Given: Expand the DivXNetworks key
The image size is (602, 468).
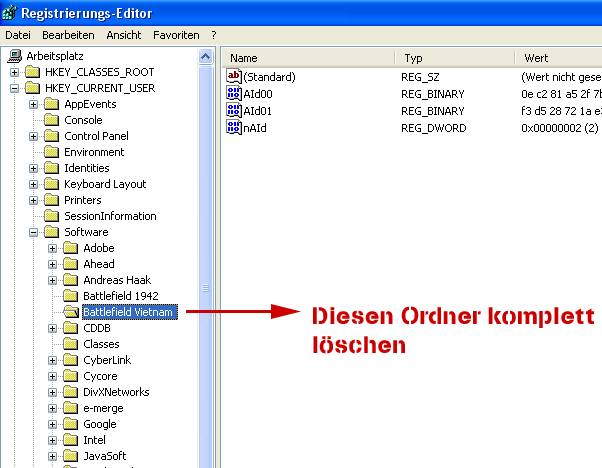Looking at the screenshot, I should point(53,392).
